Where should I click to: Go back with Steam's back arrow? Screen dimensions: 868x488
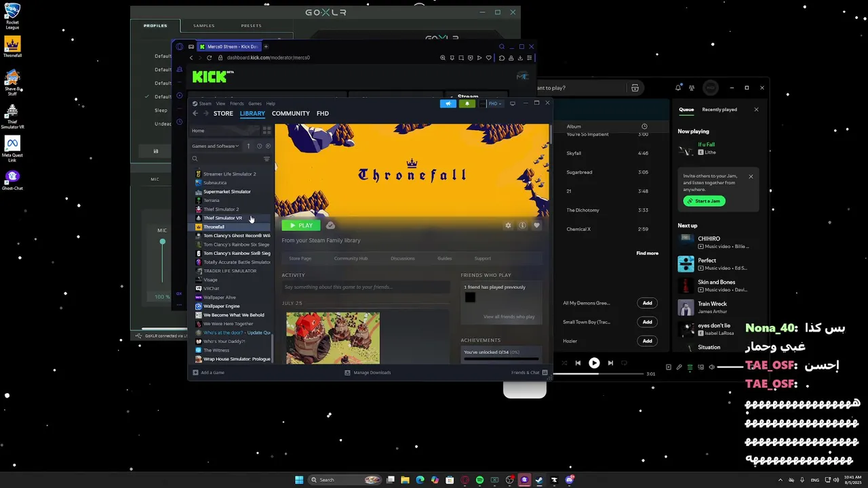pos(195,113)
